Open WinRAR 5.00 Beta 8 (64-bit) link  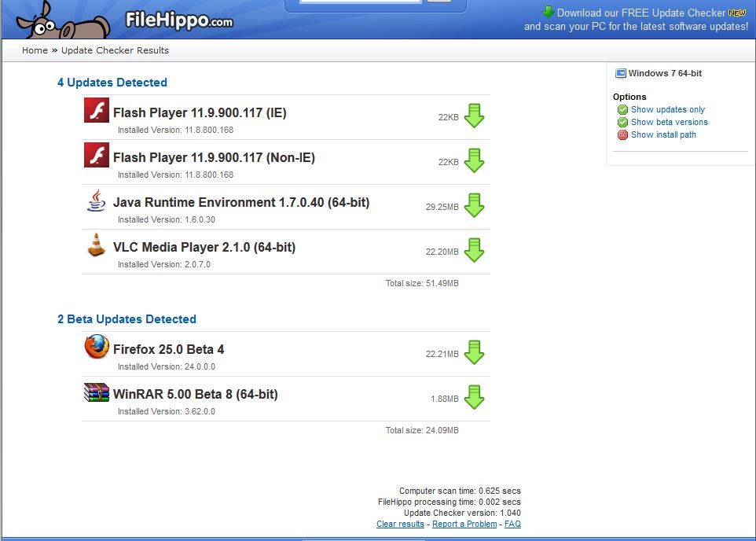[x=195, y=394]
